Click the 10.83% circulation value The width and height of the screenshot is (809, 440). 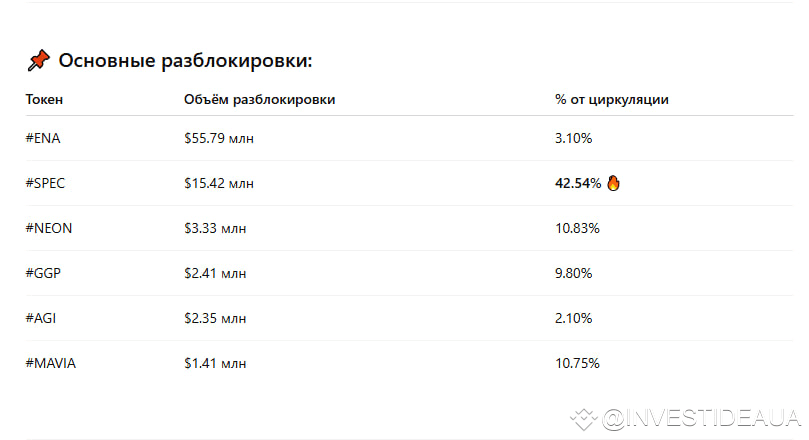click(577, 228)
